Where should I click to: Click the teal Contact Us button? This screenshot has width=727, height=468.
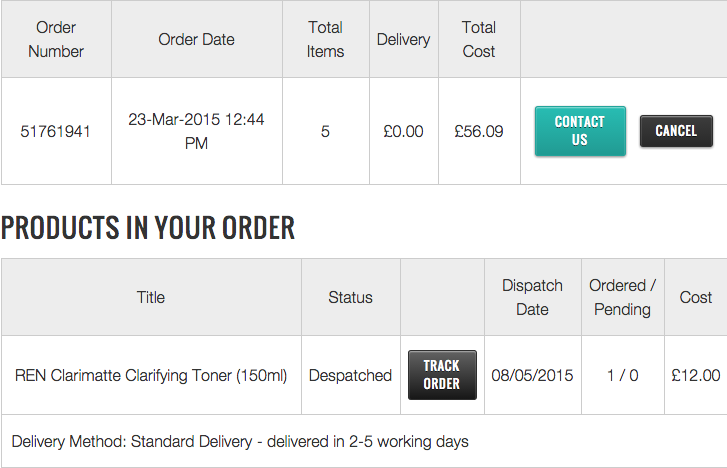pos(580,131)
